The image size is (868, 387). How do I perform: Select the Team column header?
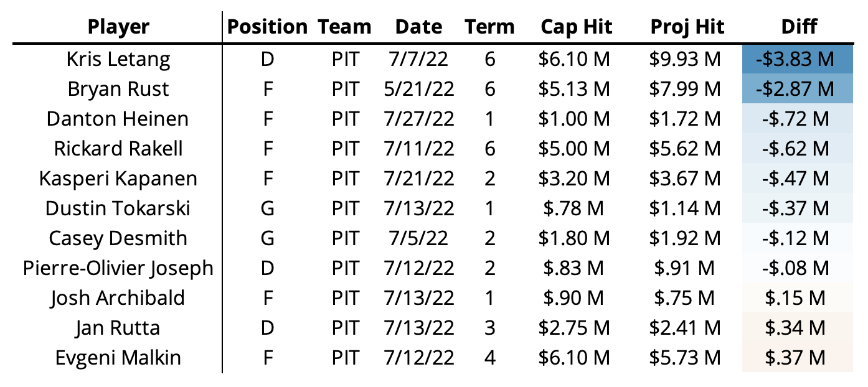click(x=345, y=27)
